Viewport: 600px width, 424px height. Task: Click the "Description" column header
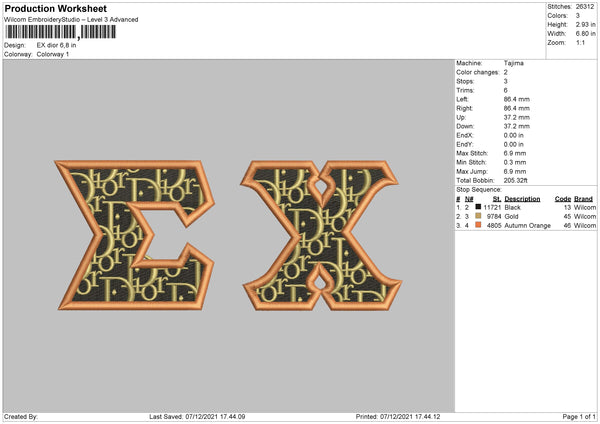[x=522, y=199]
